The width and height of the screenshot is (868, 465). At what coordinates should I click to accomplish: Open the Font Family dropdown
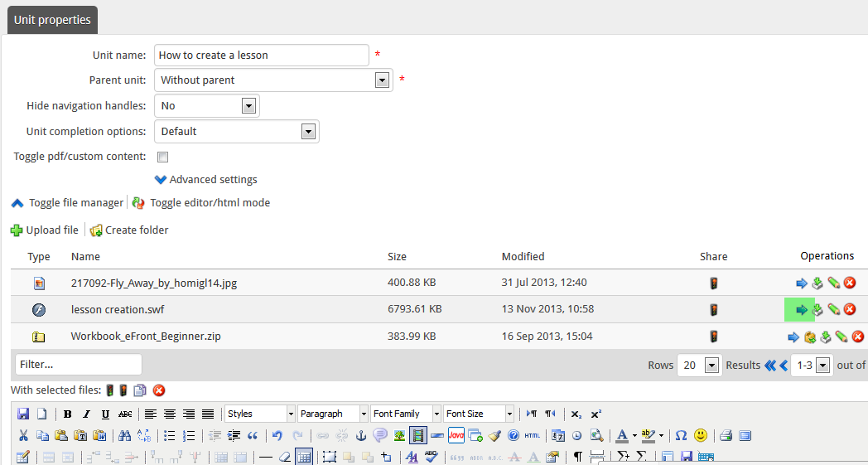[x=406, y=414]
